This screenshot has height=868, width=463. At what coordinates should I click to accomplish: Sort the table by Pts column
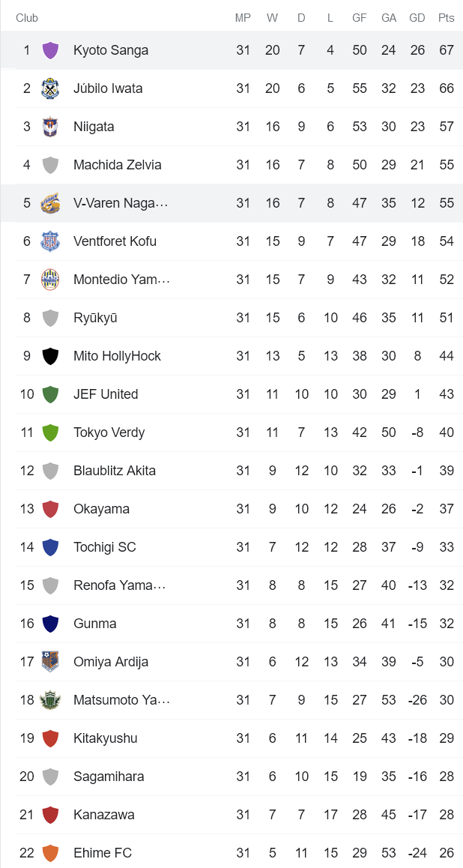click(447, 16)
